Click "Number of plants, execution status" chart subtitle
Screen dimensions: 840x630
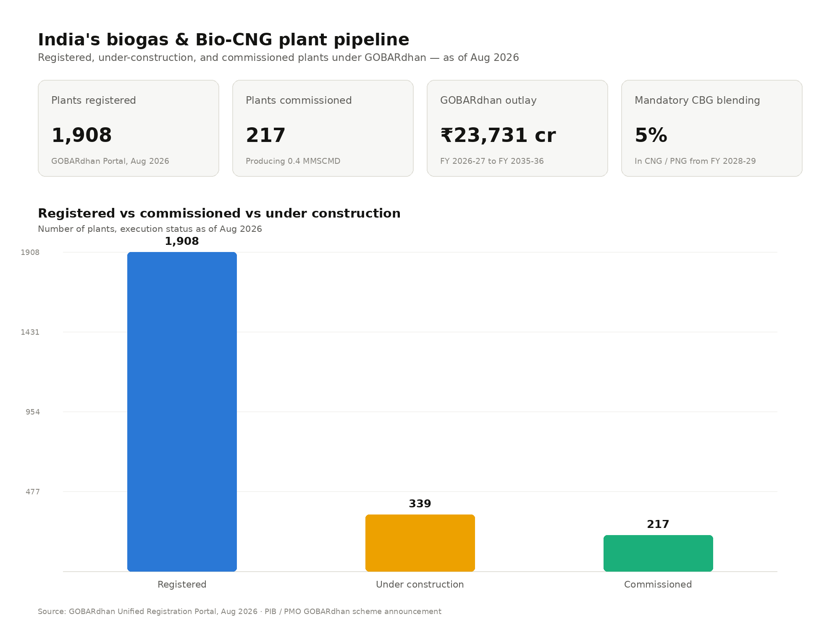tap(150, 229)
